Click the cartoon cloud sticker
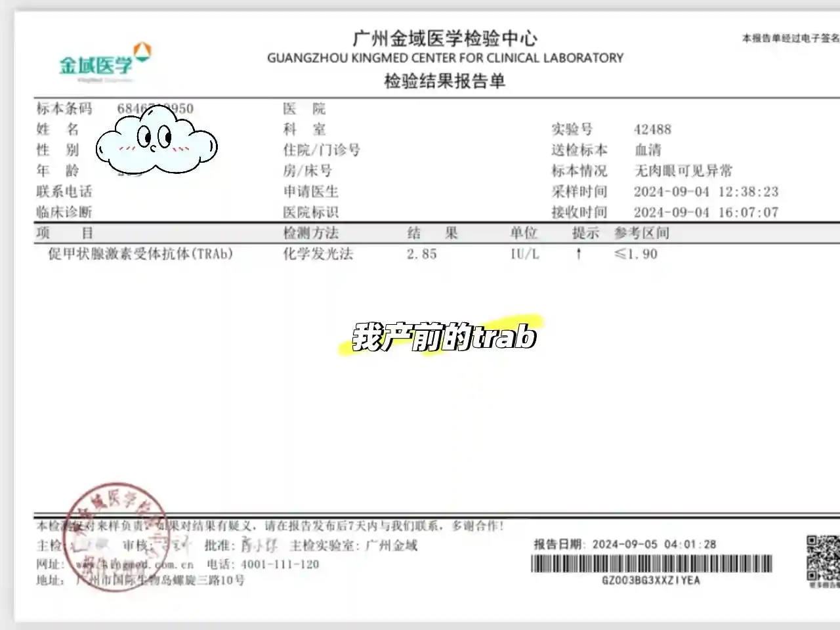This screenshot has width=840, height=630. coord(156,140)
